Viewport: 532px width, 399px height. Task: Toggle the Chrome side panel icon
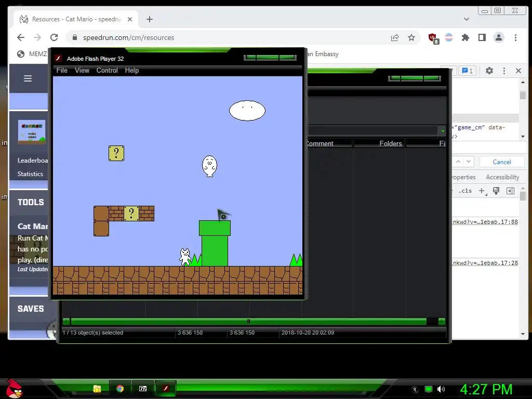(x=482, y=37)
